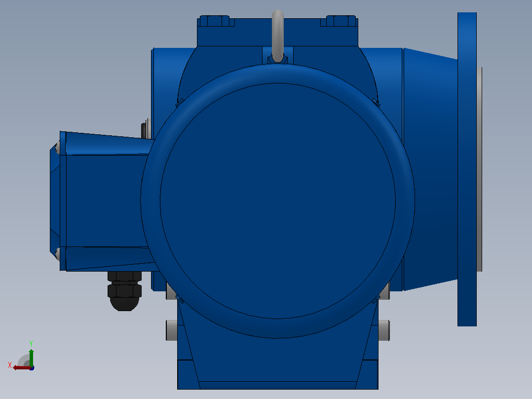532x399 pixels.
Task: Select the blue mounting flange plate at right
Action: [x=467, y=169]
